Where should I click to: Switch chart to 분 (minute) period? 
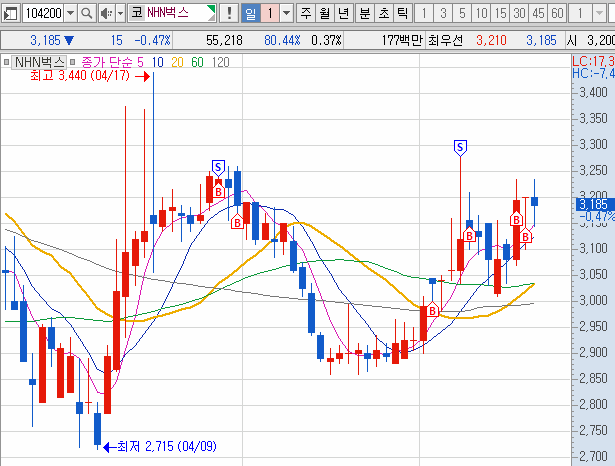coord(363,13)
